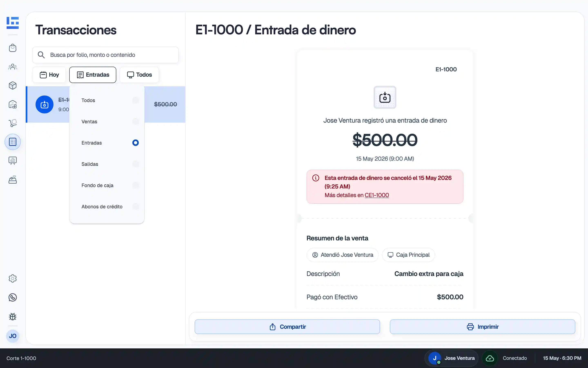This screenshot has height=368, width=588.
Task: Open the Hoy date filter dropdown
Action: (x=49, y=75)
